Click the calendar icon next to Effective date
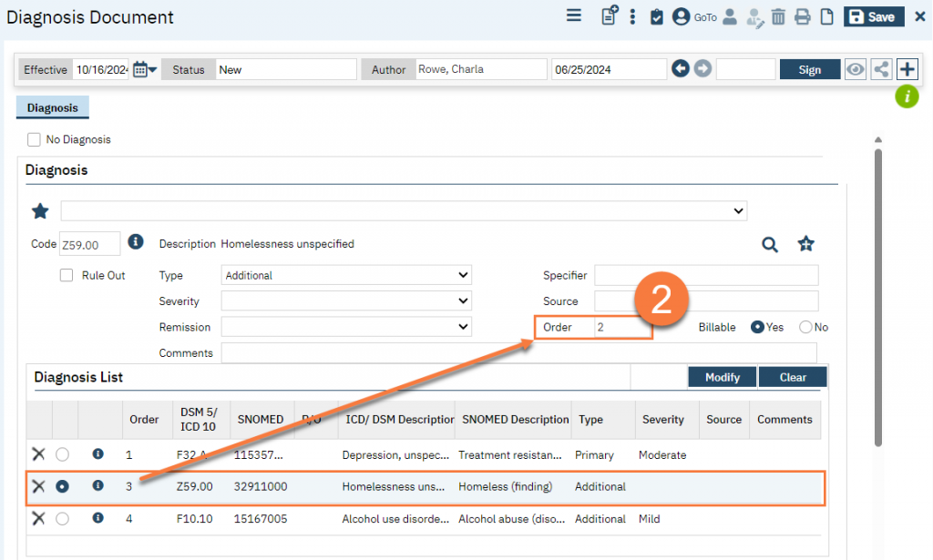The height and width of the screenshot is (560, 933). 141,70
